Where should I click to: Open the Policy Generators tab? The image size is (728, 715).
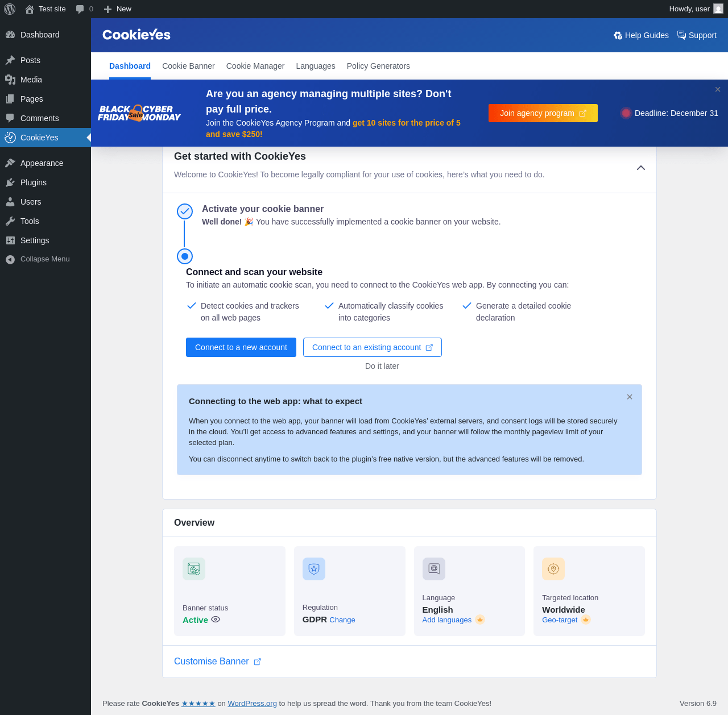coord(378,66)
